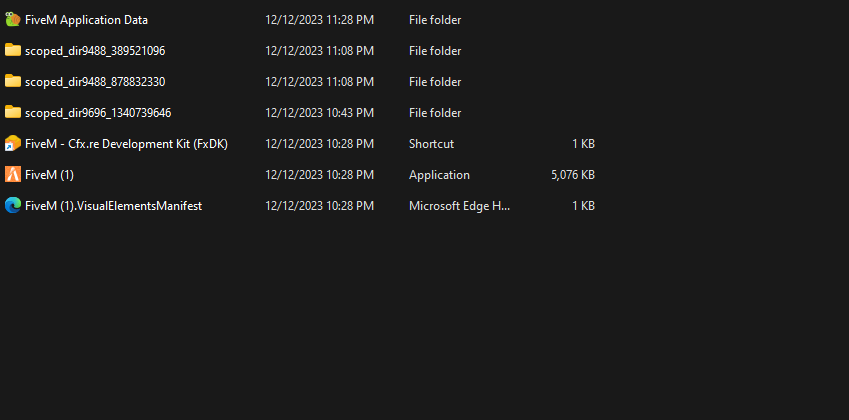
Task: Select the FiveM (1).VisualElementsManifest file name
Action: coord(113,206)
